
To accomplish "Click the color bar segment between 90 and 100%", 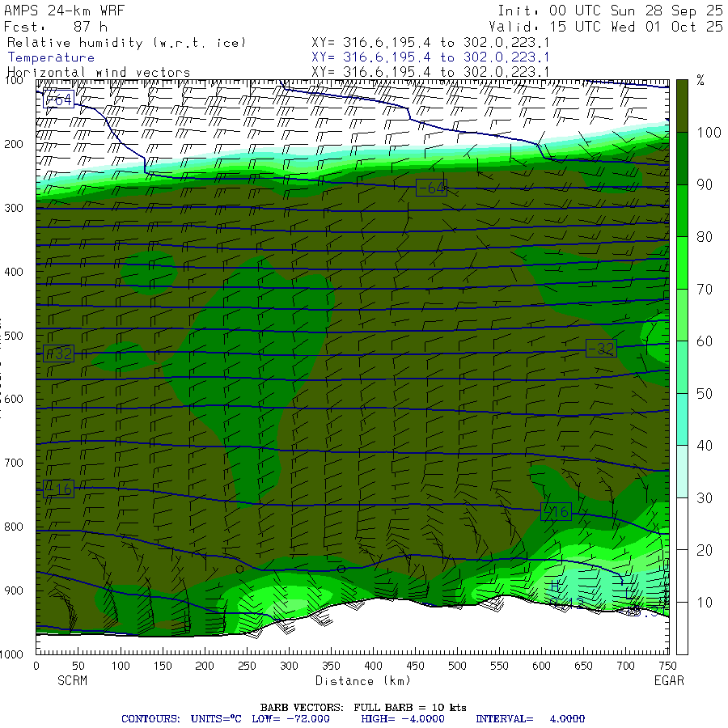I will point(682,159).
